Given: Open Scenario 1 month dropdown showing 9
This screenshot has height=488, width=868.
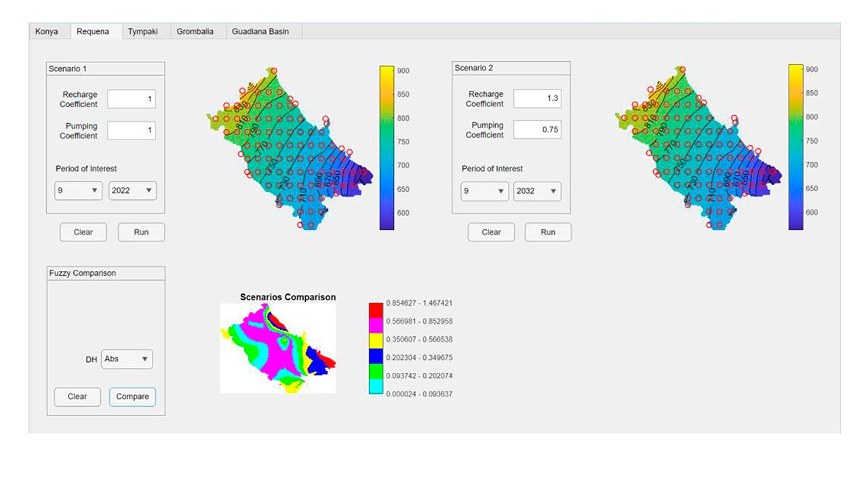Looking at the screenshot, I should point(79,190).
